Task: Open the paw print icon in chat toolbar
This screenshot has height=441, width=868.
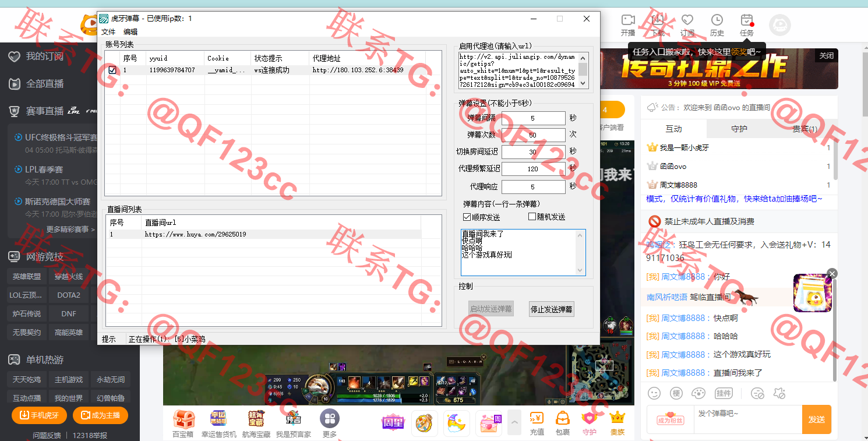Action: [x=699, y=393]
